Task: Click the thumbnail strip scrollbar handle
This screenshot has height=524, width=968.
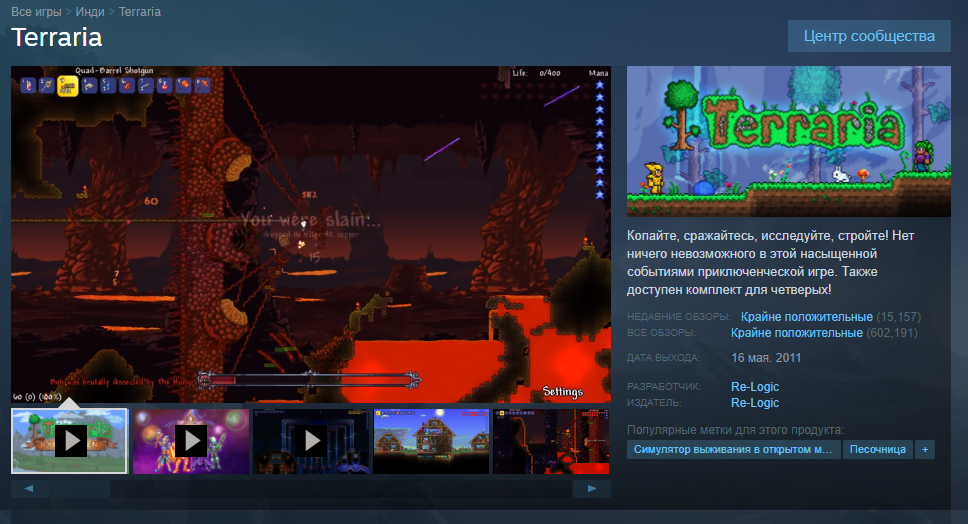Action: (x=80, y=489)
